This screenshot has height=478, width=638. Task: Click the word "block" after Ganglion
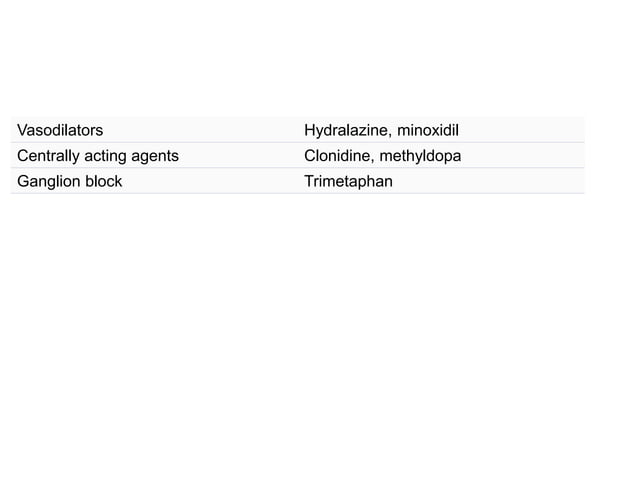(x=104, y=182)
